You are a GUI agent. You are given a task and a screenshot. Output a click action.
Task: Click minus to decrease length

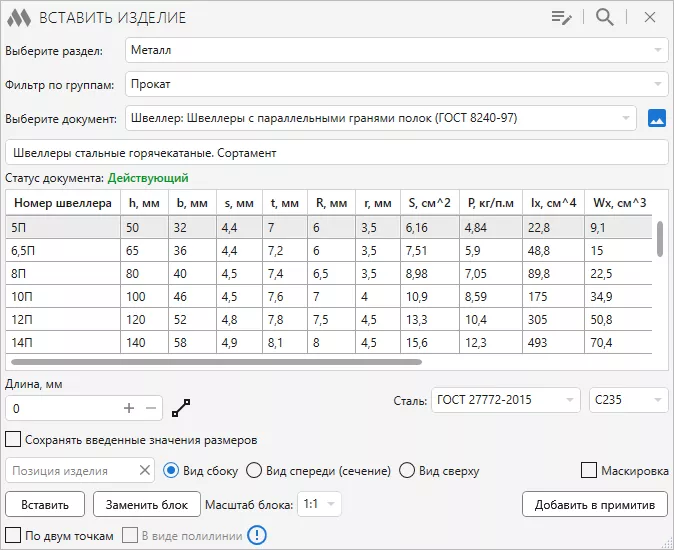(151, 408)
